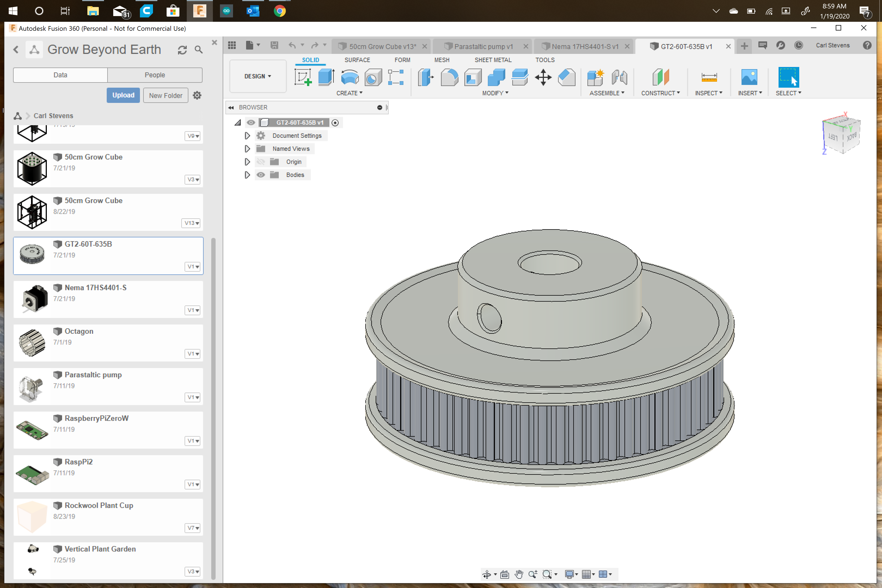The image size is (882, 588).
Task: Click the Upload button
Action: (x=123, y=95)
